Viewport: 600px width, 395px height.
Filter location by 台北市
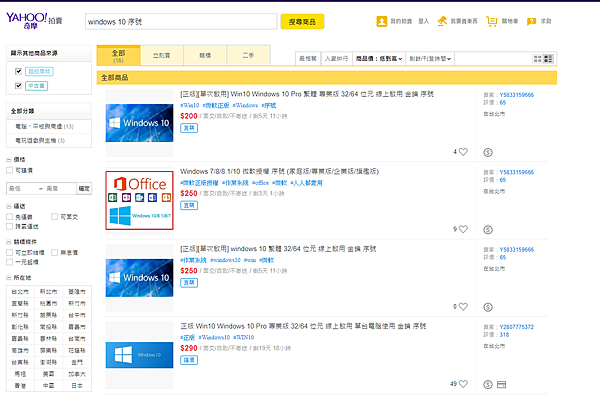click(x=20, y=292)
